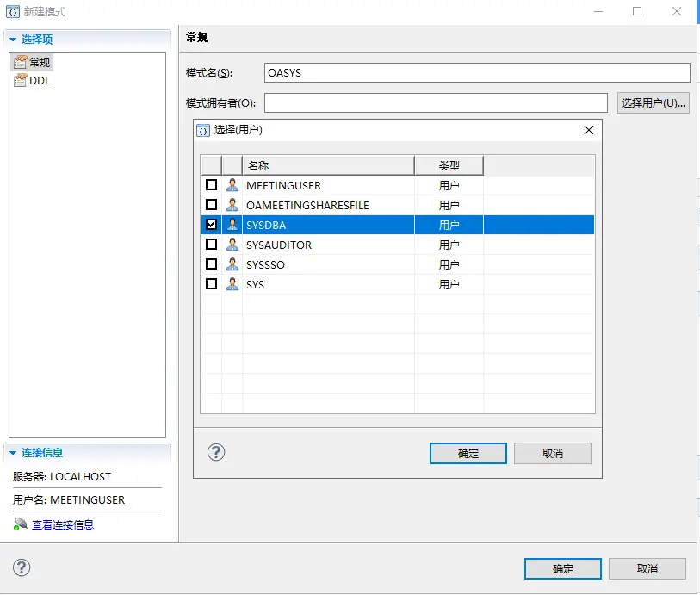Select the OAMEETINGSHARESFILE name cell
The image size is (700, 595).
[x=328, y=205]
